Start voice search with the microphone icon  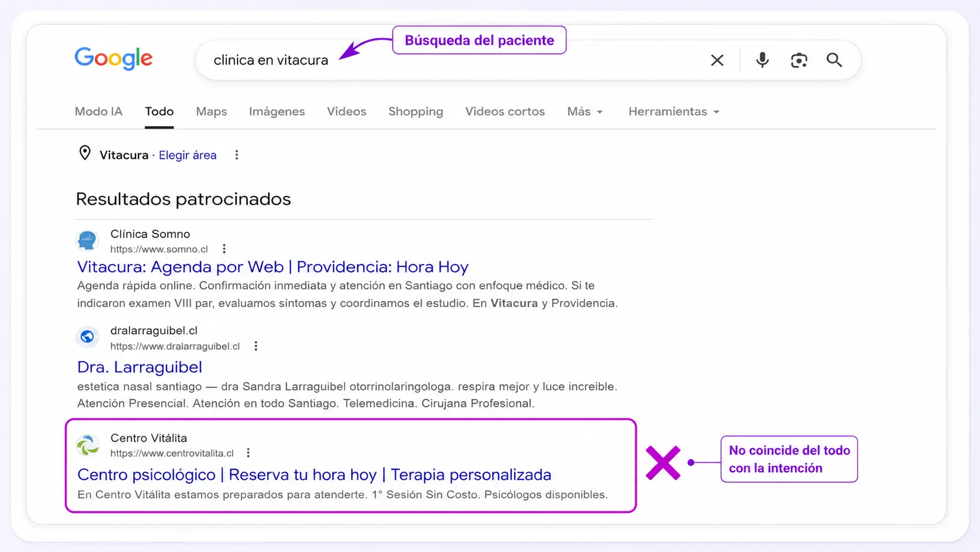pyautogui.click(x=762, y=60)
